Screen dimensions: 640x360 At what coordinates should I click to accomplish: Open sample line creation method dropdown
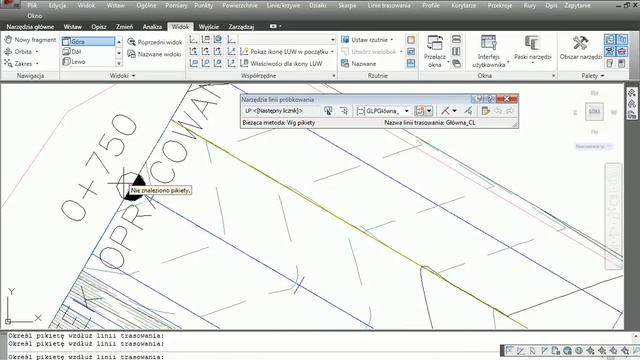tap(429, 111)
